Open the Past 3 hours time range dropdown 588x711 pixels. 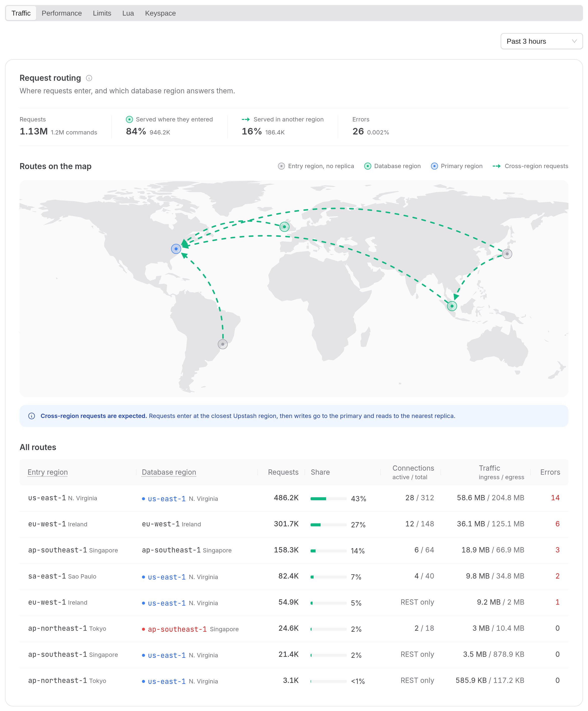point(541,41)
